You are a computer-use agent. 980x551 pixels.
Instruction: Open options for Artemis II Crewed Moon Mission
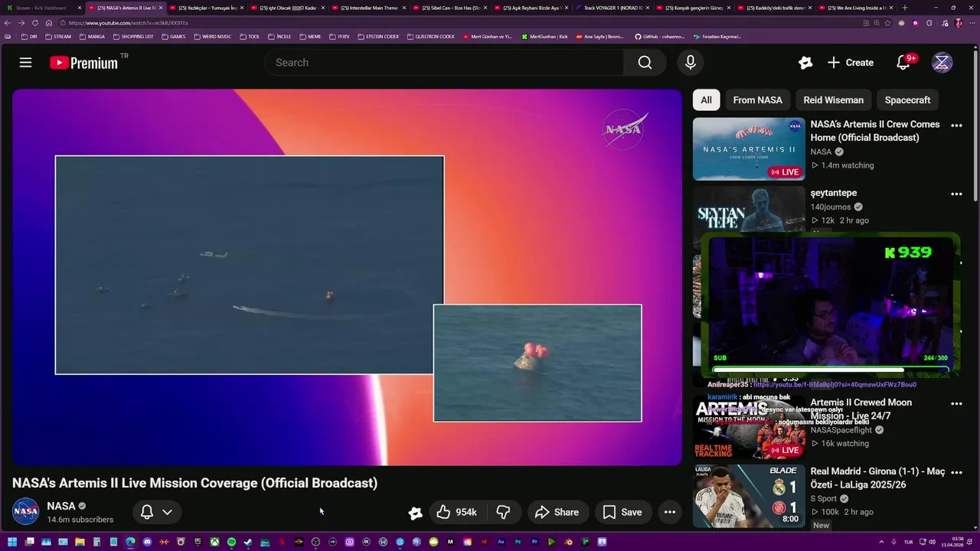coord(956,403)
